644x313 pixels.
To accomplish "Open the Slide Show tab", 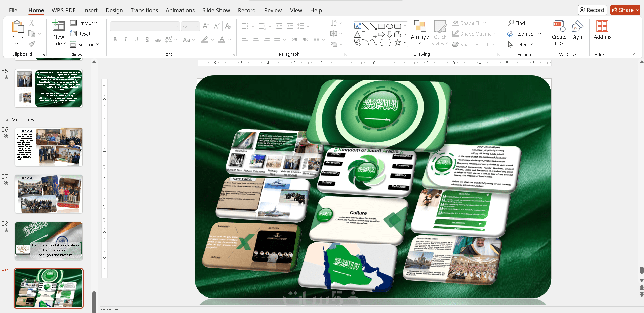I will [x=216, y=10].
